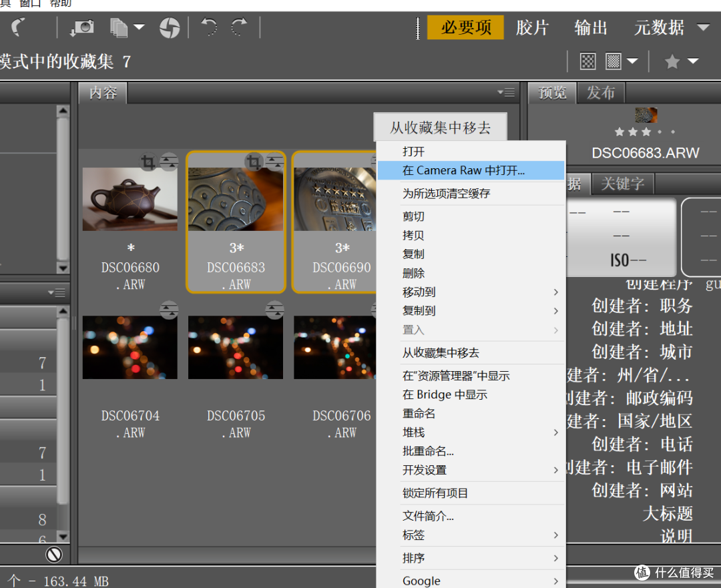Screen dimensions: 721x588
Task: Select the 必要项 workspace
Action: tap(465, 27)
